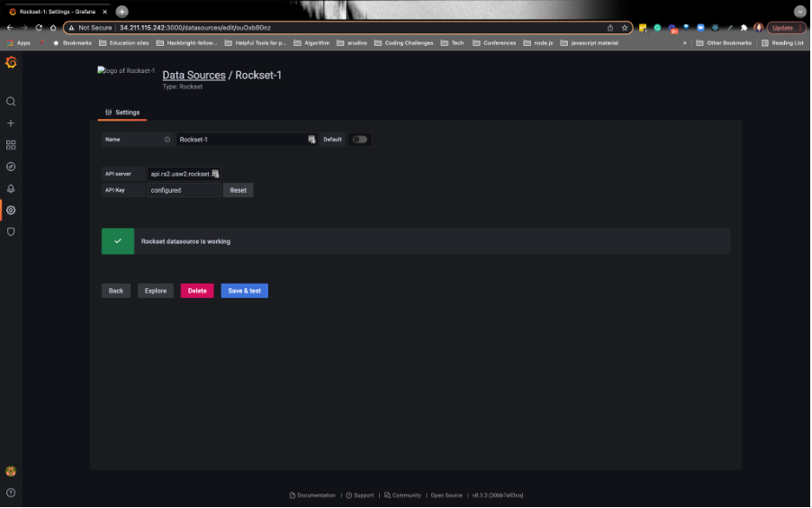812x508 pixels.
Task: Click the Save & test button
Action: [x=245, y=291]
